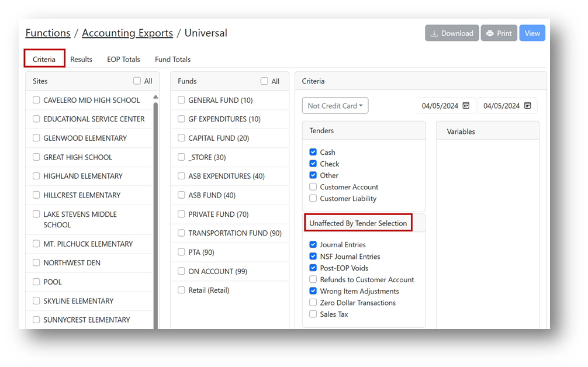The height and width of the screenshot is (367, 588).
Task: Select CAVELERO MID HIGH SCHOOL site checkbox
Action: [36, 100]
